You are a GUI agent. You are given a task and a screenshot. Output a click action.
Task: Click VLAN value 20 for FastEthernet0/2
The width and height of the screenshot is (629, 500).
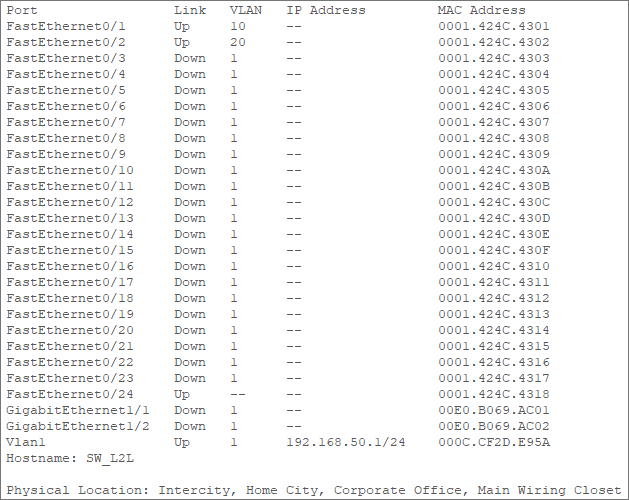coord(238,43)
